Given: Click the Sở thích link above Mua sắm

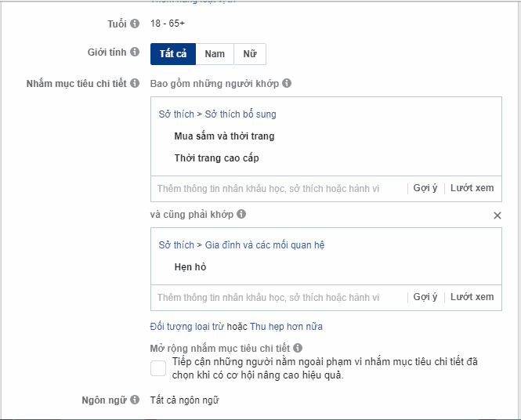Looking at the screenshot, I should pos(176,114).
